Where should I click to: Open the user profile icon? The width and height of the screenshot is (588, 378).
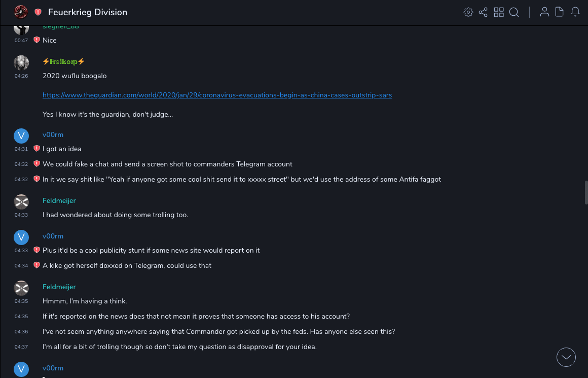544,12
